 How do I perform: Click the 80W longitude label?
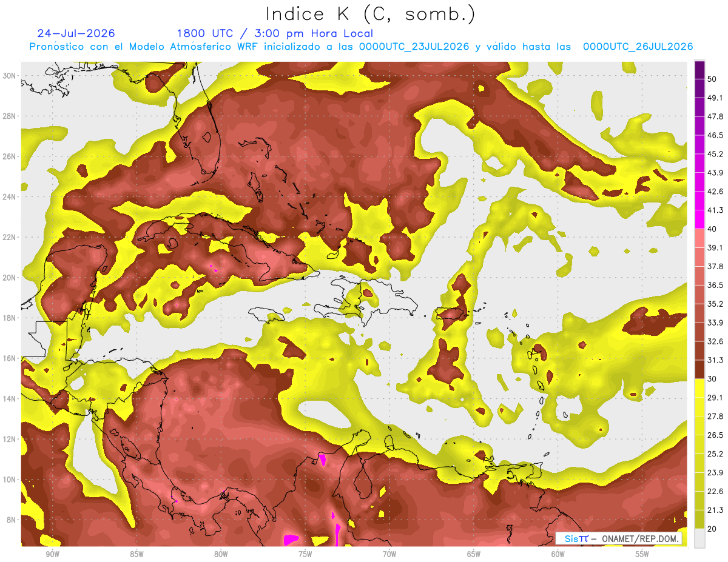click(221, 554)
